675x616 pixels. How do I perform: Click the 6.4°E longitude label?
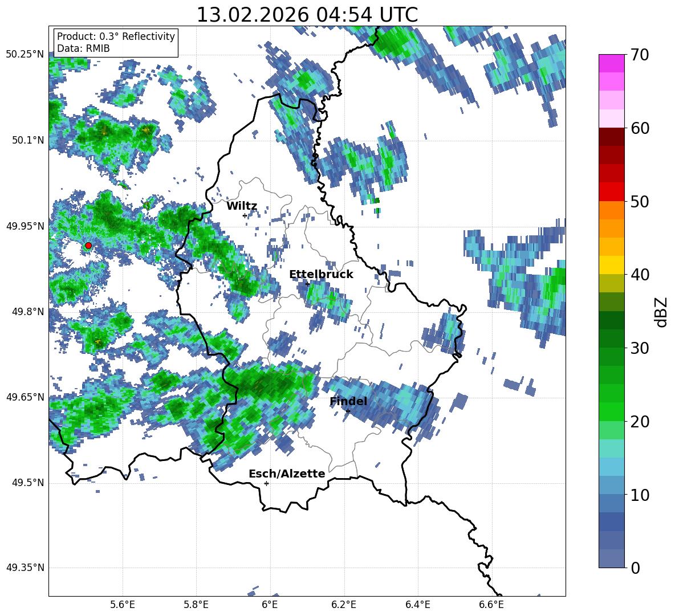coord(418,605)
